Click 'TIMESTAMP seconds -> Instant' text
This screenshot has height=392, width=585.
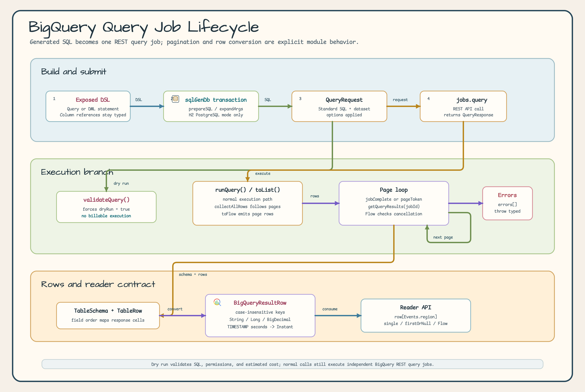pos(260,327)
